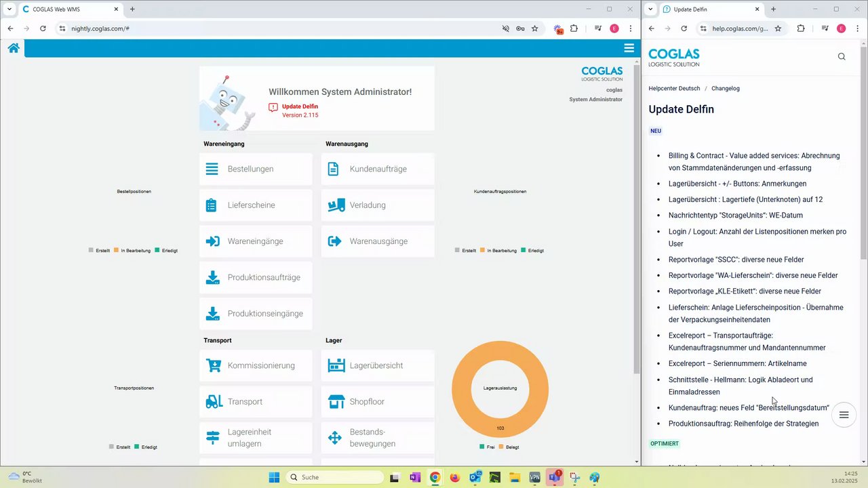Open Firefox from the taskbar
This screenshot has width=868, height=488.
tap(454, 477)
